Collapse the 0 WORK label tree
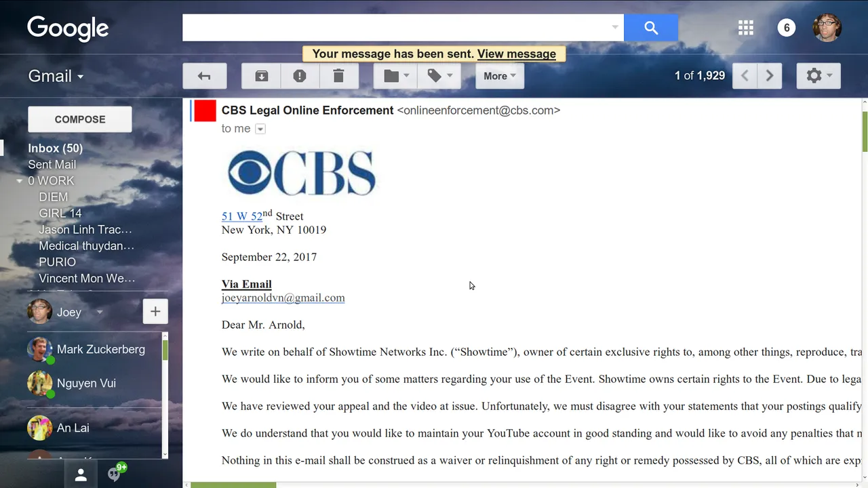 pyautogui.click(x=20, y=181)
